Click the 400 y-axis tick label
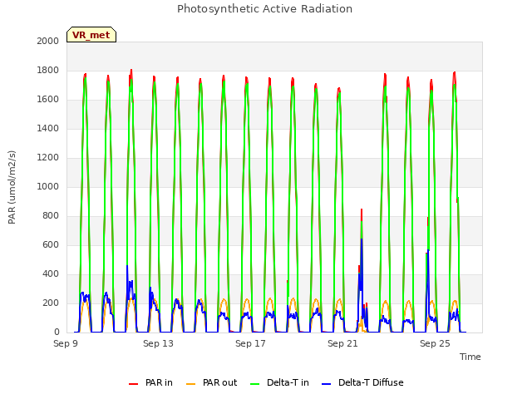Image resolution: width=532 pixels, height=399 pixels. 51,274
